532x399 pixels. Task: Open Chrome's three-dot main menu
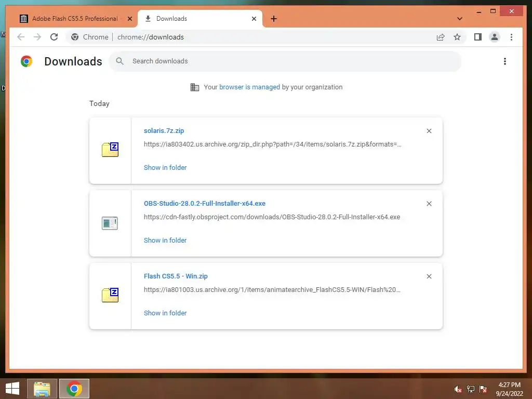coord(511,37)
